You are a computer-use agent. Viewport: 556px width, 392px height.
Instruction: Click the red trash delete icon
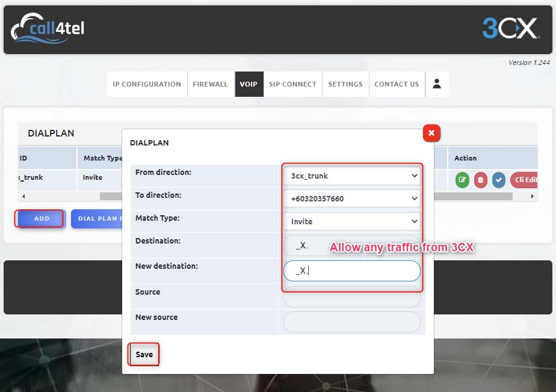(x=480, y=180)
